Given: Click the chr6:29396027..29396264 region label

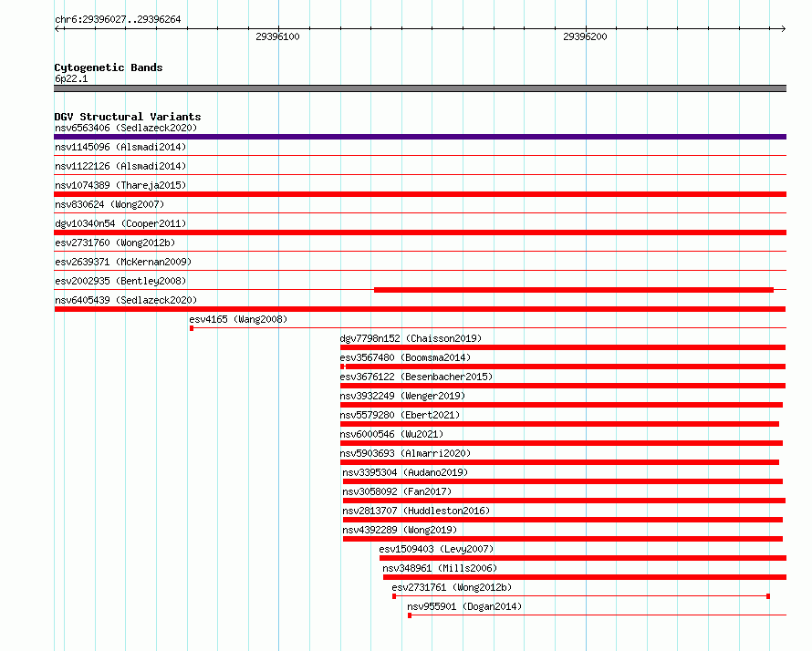Looking at the screenshot, I should 118,19.
